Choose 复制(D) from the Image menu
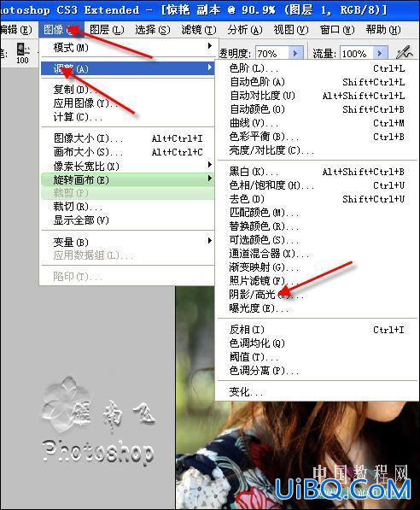Screen dimensions: 420x510 click(x=127, y=89)
